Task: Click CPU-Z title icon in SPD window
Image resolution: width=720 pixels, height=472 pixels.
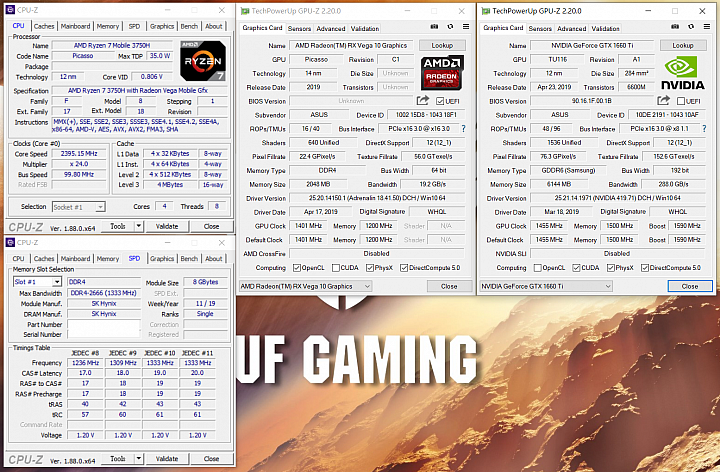Action: pyautogui.click(x=10, y=242)
